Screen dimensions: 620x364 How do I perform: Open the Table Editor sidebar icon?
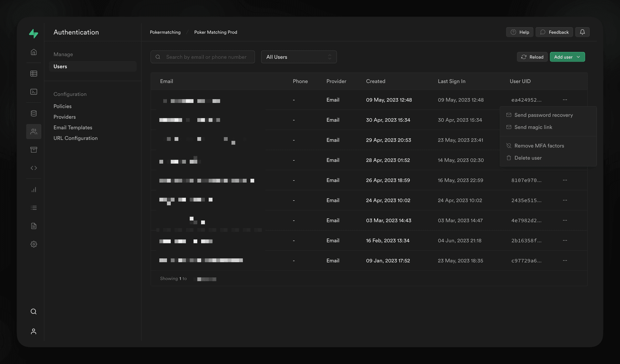(34, 74)
